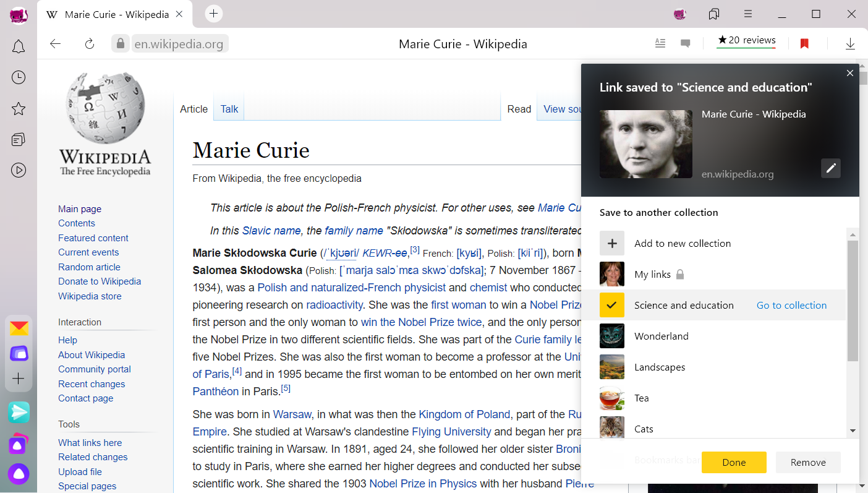868x493 pixels.
Task: Open Recent changes link
Action: coord(91,384)
